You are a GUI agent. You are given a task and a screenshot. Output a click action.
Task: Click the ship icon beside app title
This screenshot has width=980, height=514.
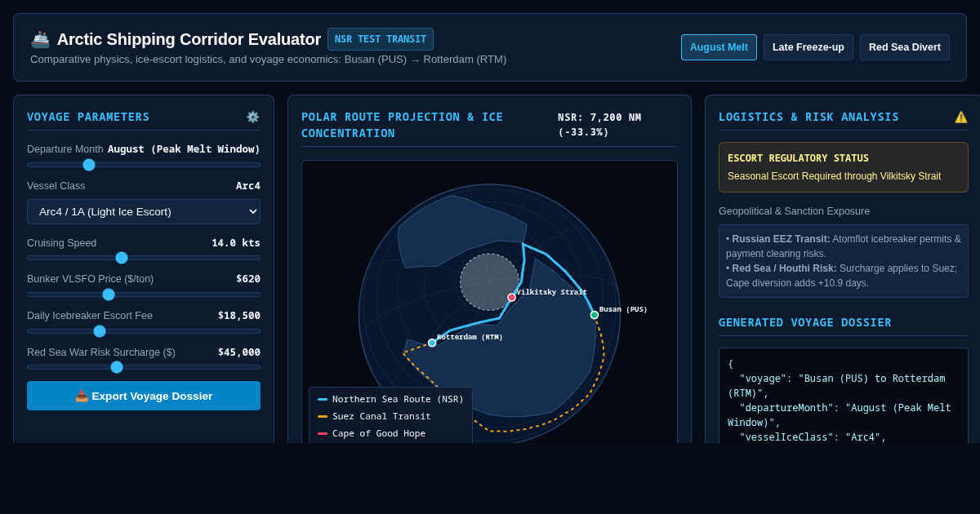tap(40, 39)
